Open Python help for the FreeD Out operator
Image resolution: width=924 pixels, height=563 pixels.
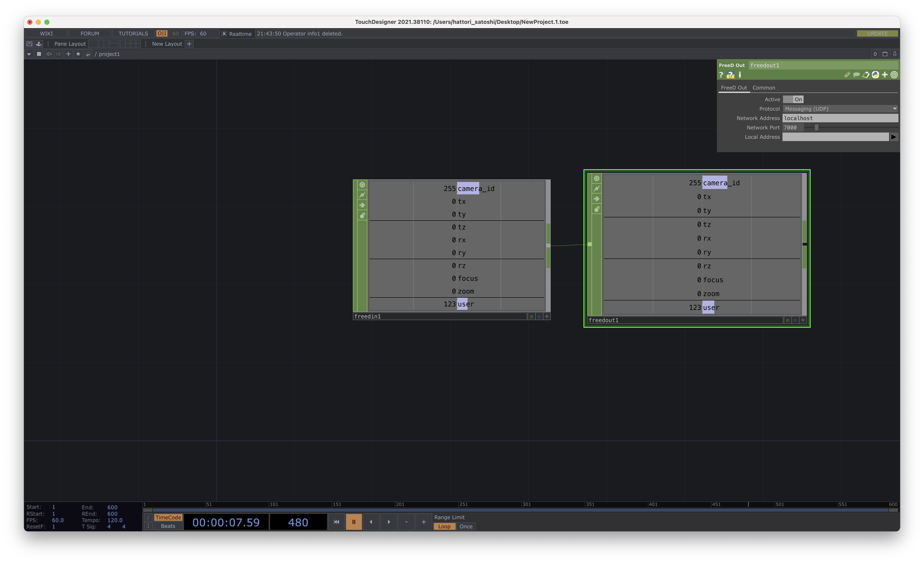tap(730, 75)
